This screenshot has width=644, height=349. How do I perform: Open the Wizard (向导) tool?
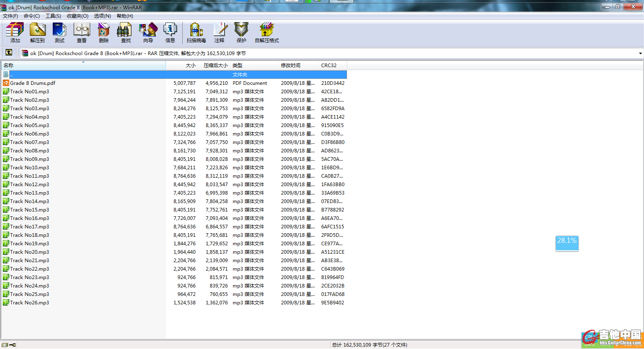148,33
